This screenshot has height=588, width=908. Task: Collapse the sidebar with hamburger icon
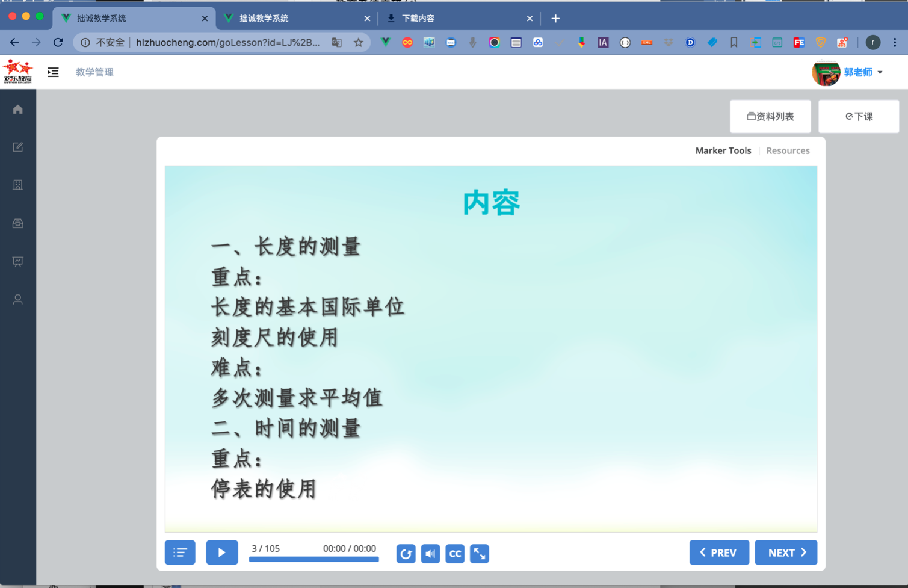click(53, 72)
